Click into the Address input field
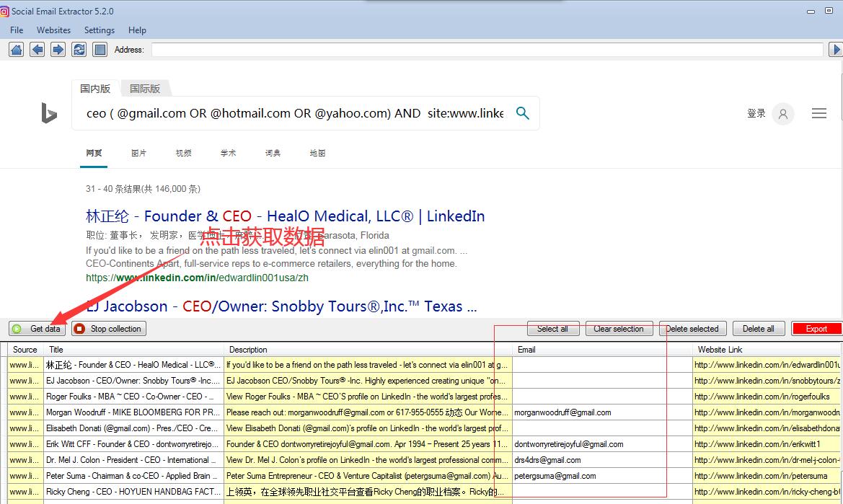Screen dimensions: 843x504 pyautogui.click(x=487, y=50)
